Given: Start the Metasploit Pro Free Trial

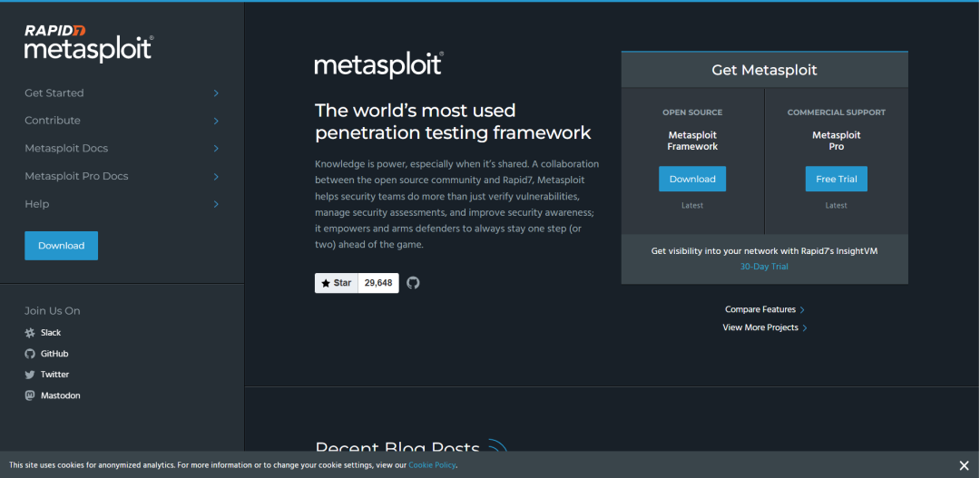Looking at the screenshot, I should [837, 179].
